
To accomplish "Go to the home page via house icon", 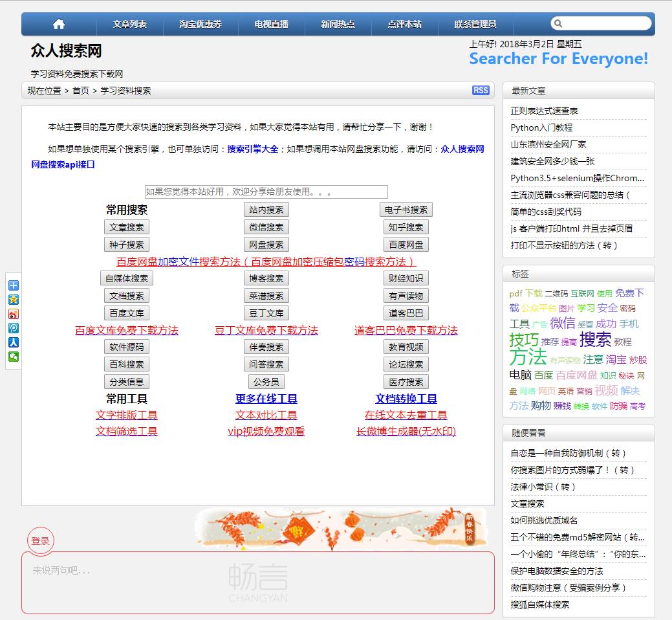I will pos(59,24).
